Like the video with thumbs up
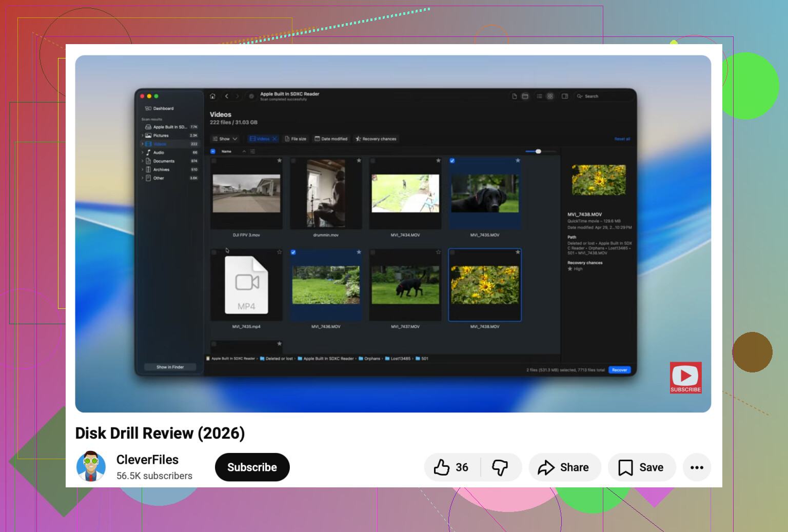The width and height of the screenshot is (788, 532). coord(451,467)
